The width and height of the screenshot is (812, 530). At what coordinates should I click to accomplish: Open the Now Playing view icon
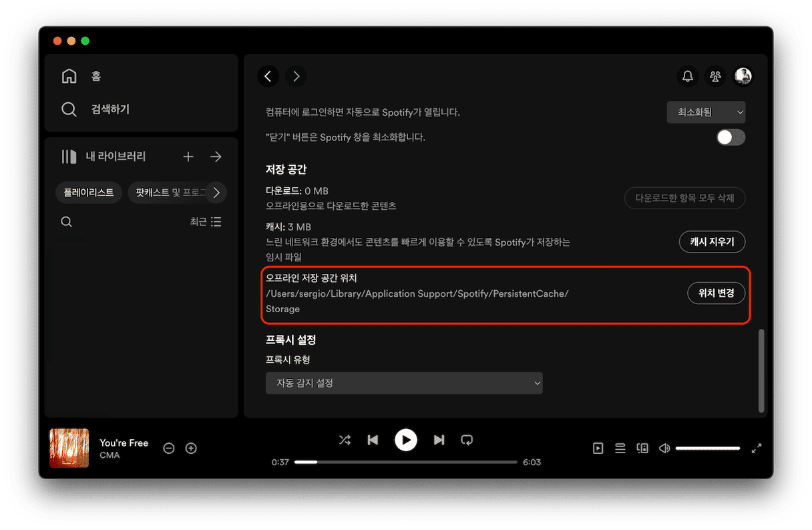pyautogui.click(x=598, y=448)
